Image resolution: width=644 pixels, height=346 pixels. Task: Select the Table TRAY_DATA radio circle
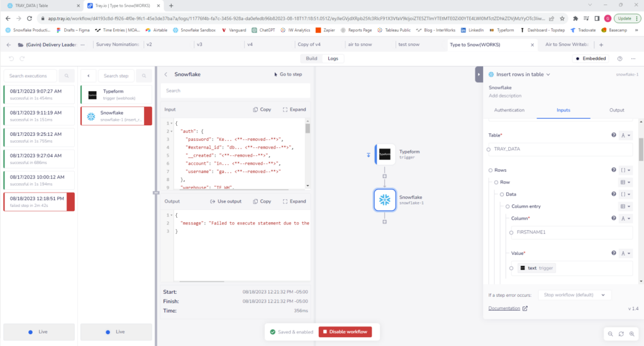tap(489, 150)
